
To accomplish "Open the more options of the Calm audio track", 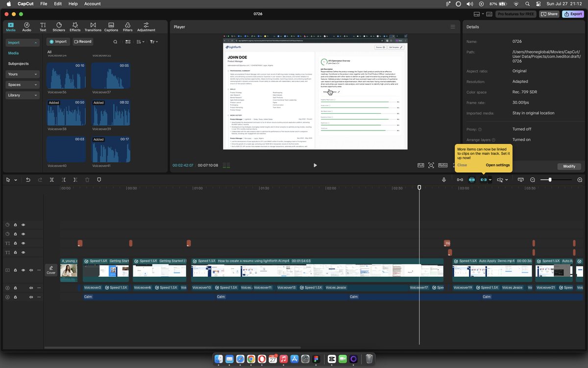I will point(39,297).
